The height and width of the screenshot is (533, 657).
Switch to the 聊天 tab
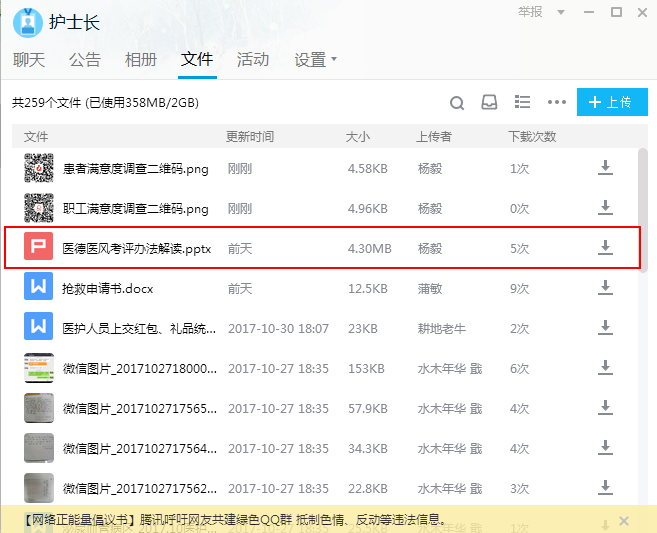tap(29, 60)
